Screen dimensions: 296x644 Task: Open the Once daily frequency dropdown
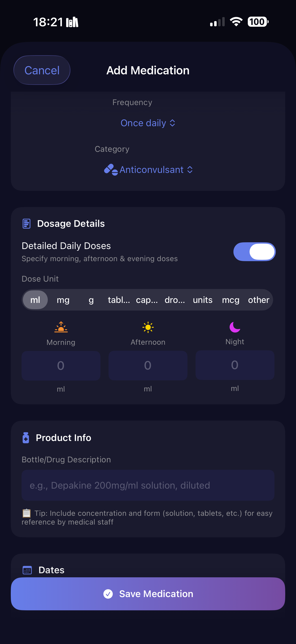coord(148,123)
